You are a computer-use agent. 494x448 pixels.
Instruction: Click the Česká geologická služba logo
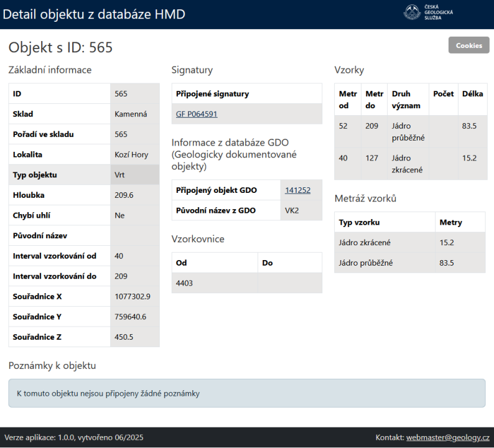pyautogui.click(x=428, y=12)
